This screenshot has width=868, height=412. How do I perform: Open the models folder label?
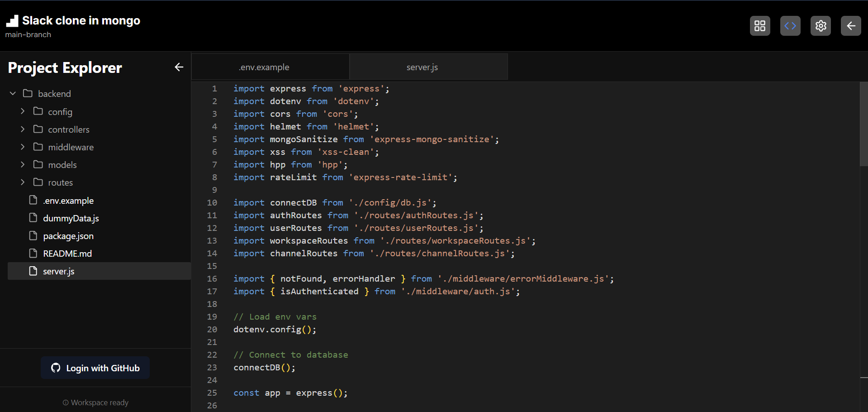(x=62, y=165)
